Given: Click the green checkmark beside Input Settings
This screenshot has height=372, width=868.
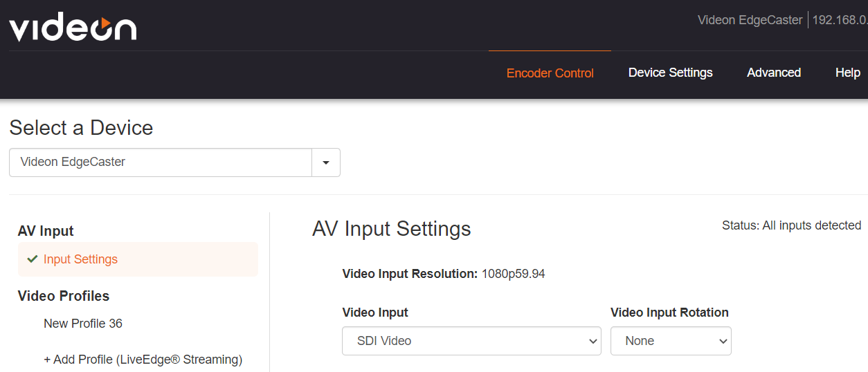Looking at the screenshot, I should 32,259.
